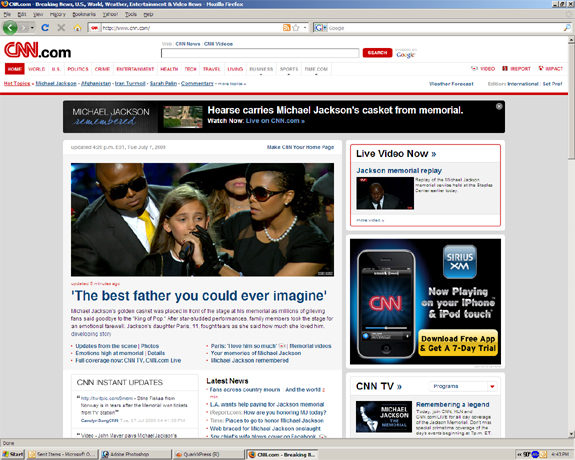Click the iREPORT icon link

[x=516, y=69]
